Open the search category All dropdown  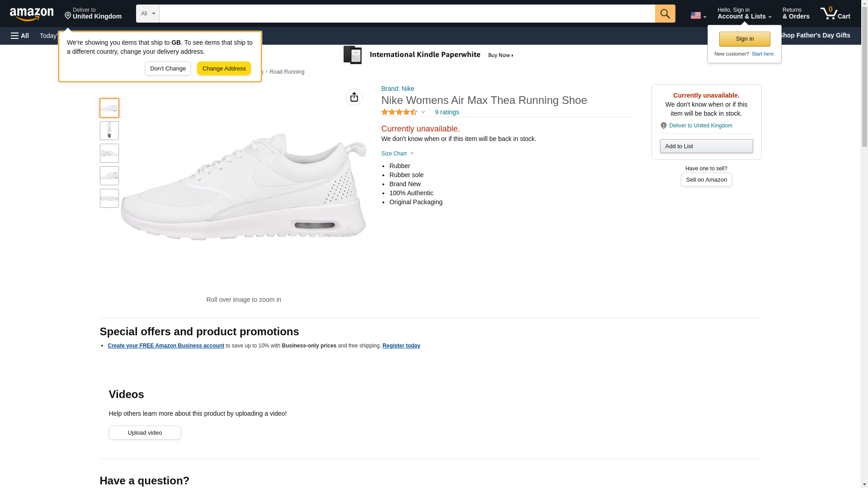(147, 14)
